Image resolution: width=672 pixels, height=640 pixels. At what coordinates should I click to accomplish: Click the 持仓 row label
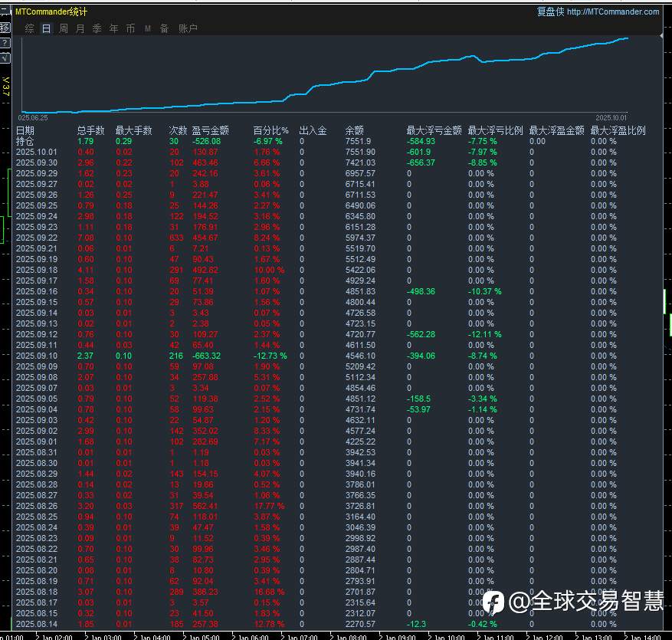tap(25, 141)
